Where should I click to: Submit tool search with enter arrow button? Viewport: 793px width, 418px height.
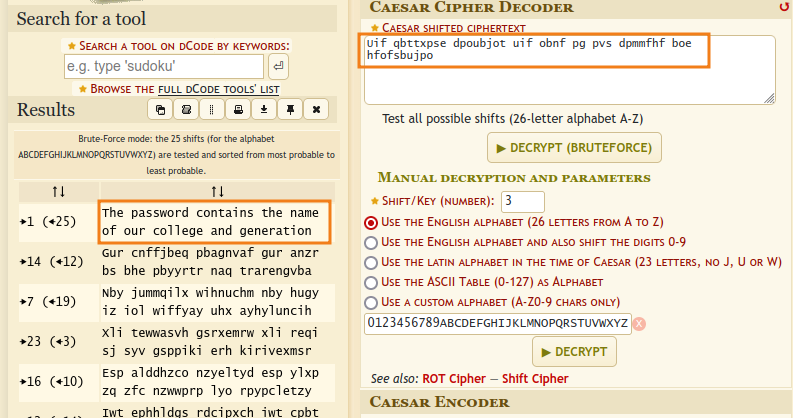pos(278,67)
